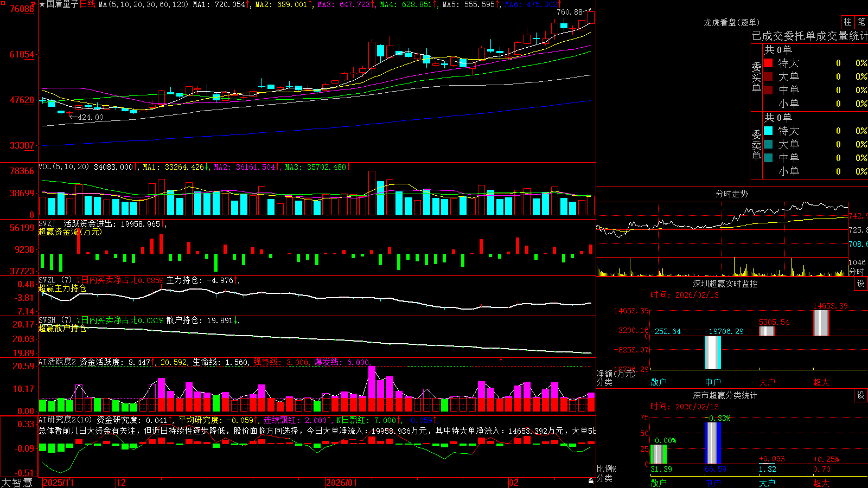Open 设 settings for 深市超赢分类统计
Screen dimensions: 868x488
[x=860, y=395]
